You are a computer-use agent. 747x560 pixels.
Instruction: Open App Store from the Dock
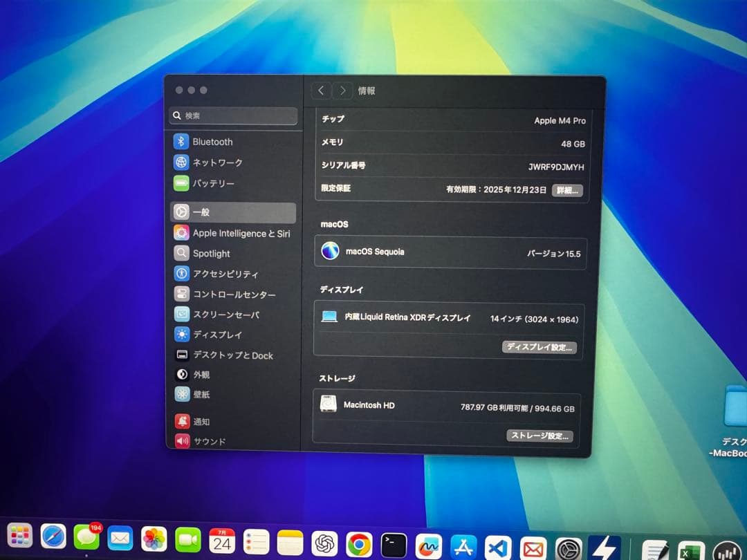(463, 548)
